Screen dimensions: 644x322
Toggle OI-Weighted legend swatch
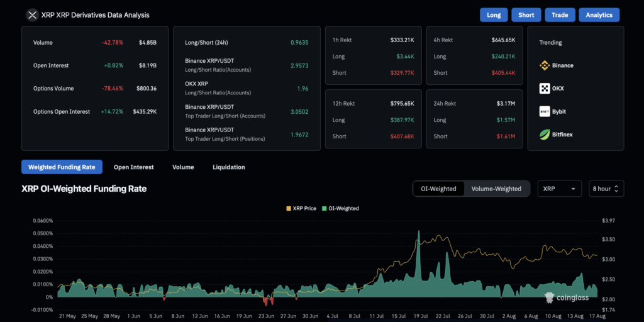tap(324, 209)
